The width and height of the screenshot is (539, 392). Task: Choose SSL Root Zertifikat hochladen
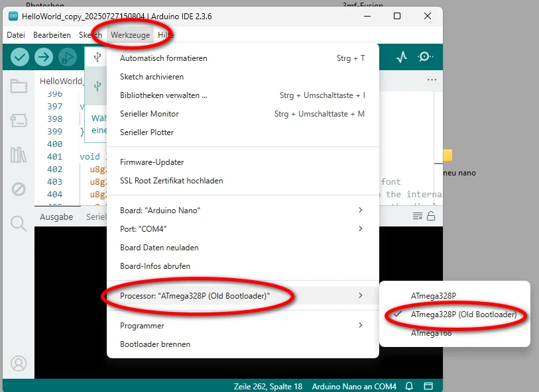[x=243, y=181]
